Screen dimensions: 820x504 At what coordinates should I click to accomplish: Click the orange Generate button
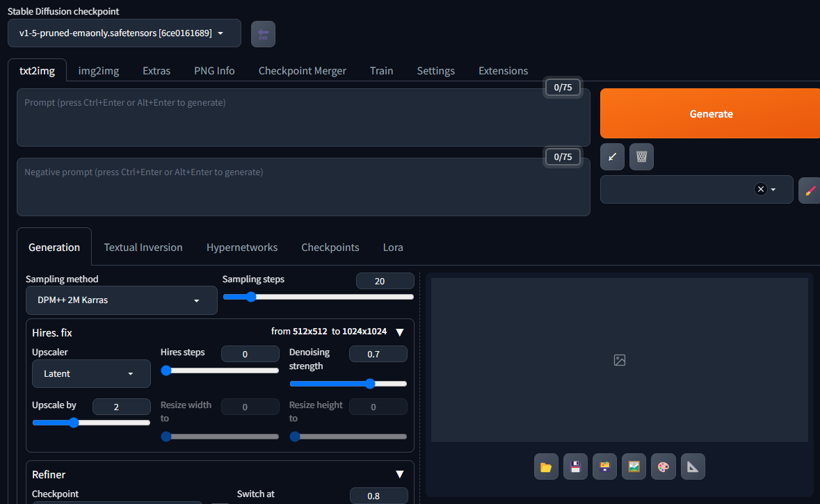(x=710, y=113)
